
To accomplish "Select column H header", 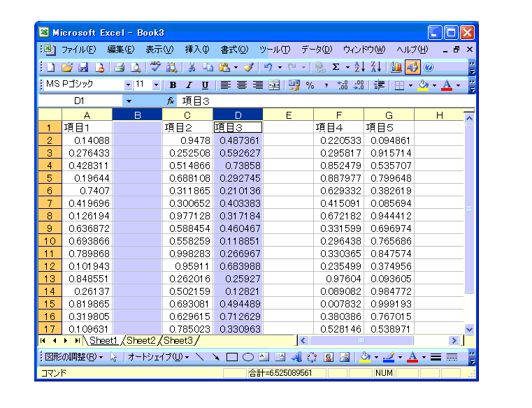I will [439, 115].
